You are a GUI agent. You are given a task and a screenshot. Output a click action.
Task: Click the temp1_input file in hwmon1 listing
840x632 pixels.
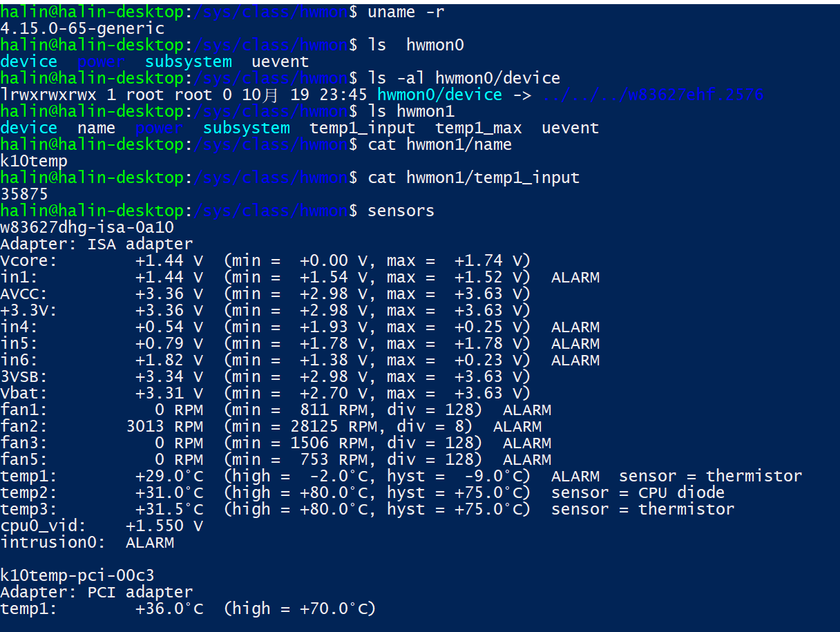[362, 128]
